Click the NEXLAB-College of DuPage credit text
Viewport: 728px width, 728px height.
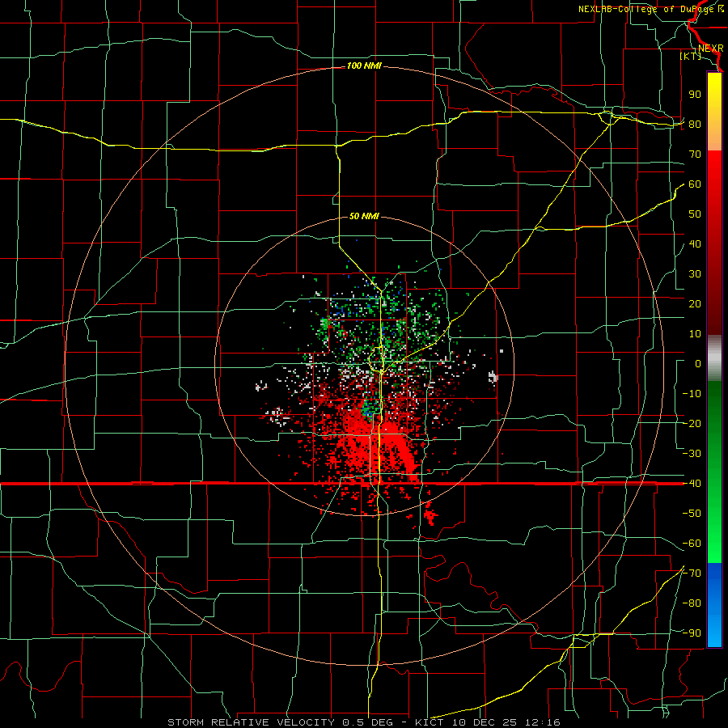coord(650,9)
